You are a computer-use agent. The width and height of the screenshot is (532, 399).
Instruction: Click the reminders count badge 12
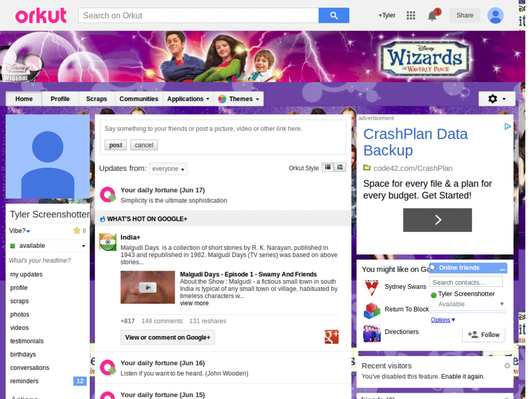(79, 381)
